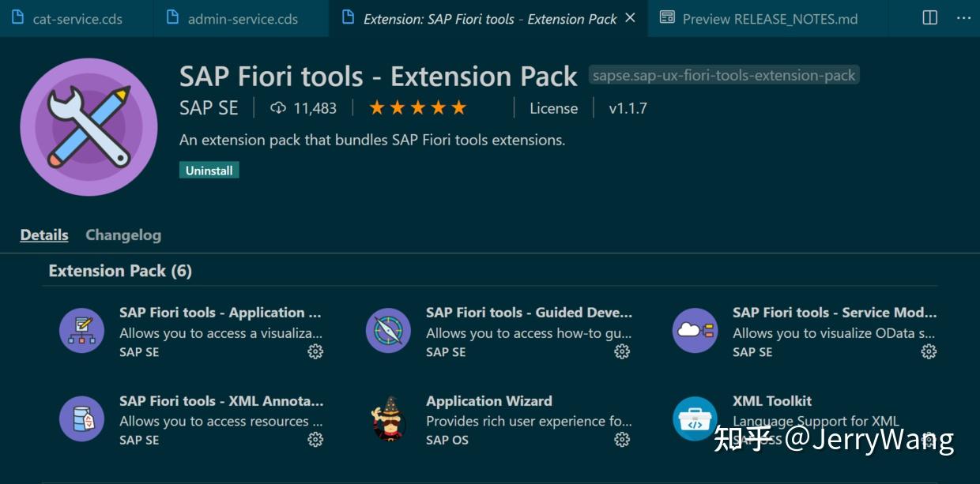The image size is (980, 484).
Task: Click the file icon on cat-service.cds tab
Action: pos(17,17)
